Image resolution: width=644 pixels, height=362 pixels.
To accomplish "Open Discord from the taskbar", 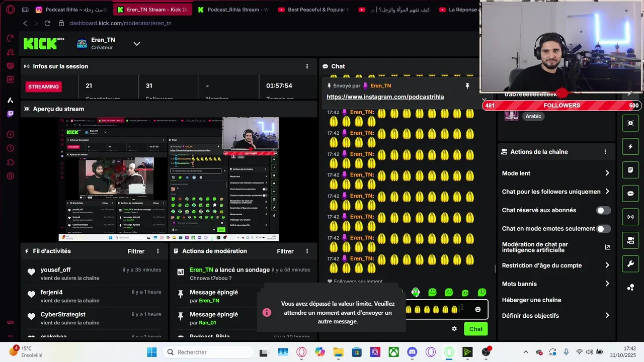I will pos(412,352).
